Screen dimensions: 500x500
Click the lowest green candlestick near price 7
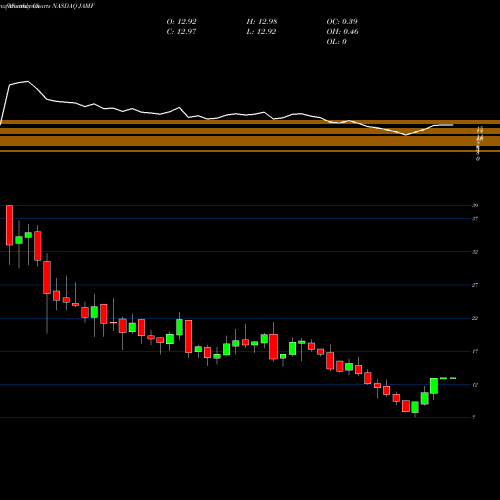point(415,407)
